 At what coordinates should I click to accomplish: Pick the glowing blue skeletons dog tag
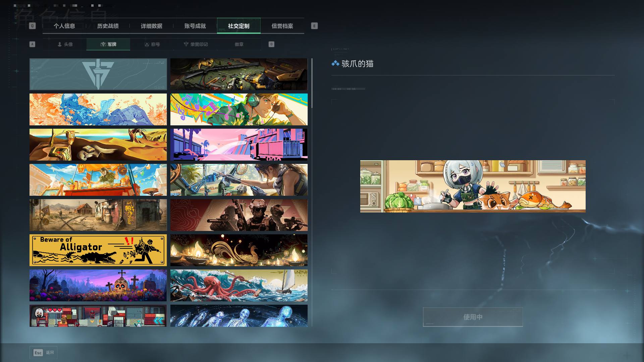click(x=239, y=315)
